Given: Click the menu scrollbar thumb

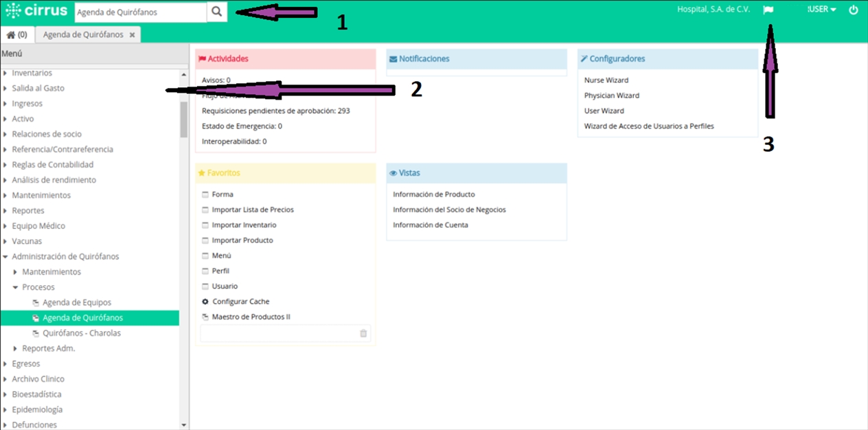Looking at the screenshot, I should [x=183, y=120].
